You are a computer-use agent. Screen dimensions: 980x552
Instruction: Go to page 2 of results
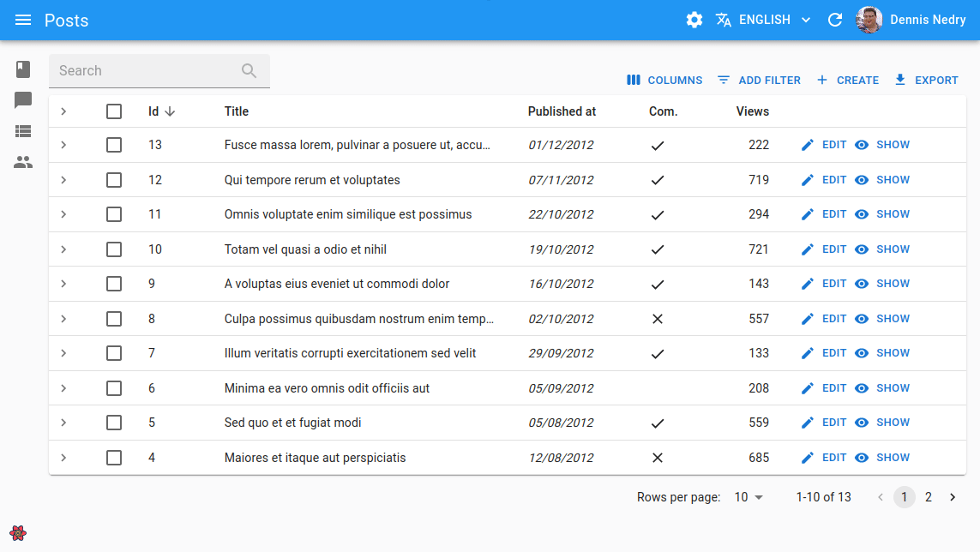coord(928,497)
